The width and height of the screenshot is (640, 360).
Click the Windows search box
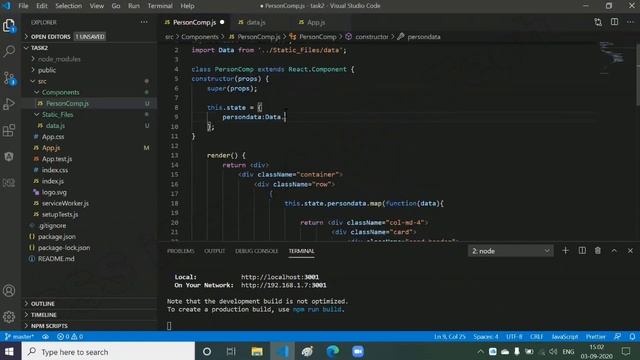108,351
